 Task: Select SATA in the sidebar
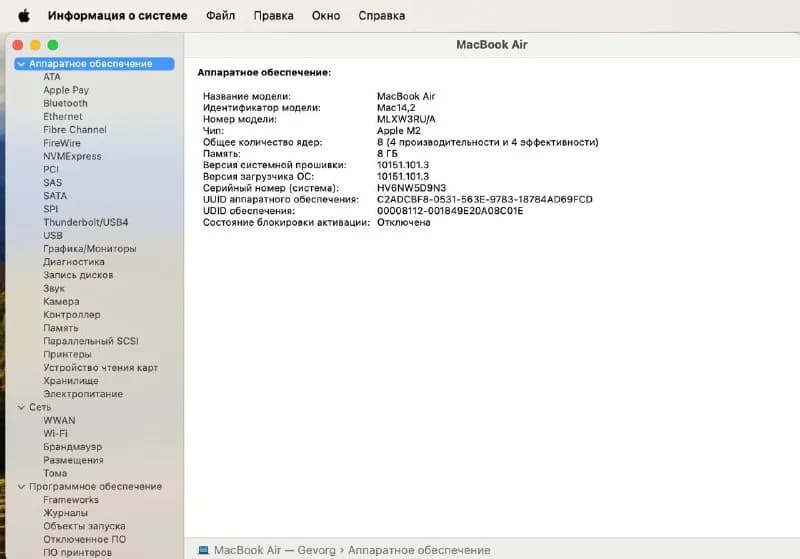[x=55, y=196]
